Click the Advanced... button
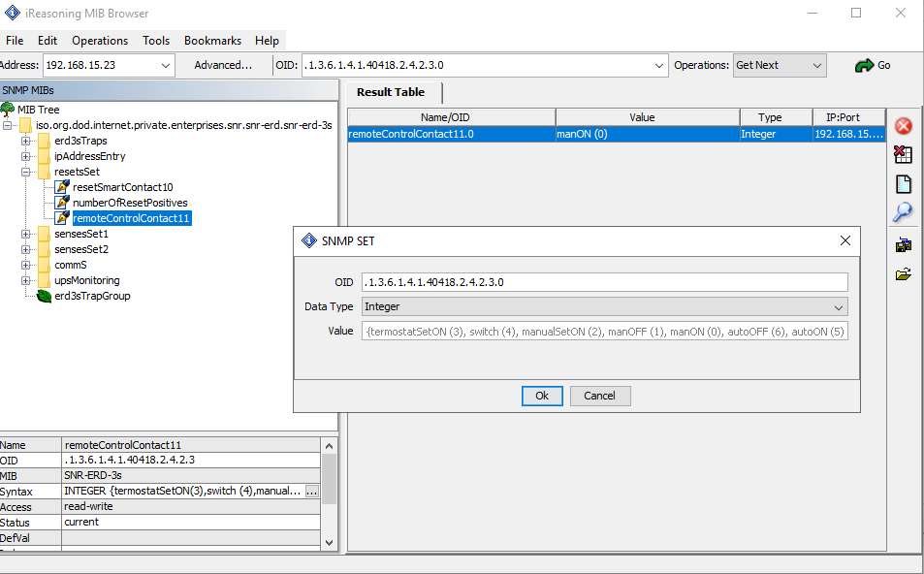This screenshot has width=924, height=574. pyautogui.click(x=223, y=65)
